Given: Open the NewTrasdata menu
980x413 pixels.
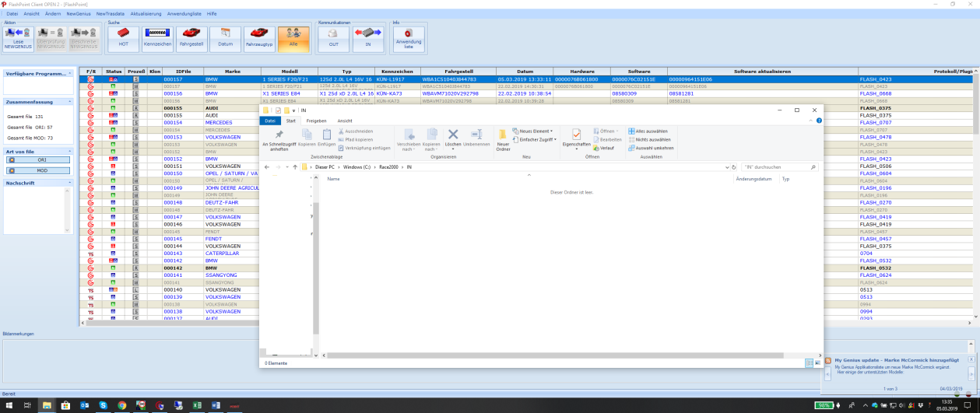Looking at the screenshot, I should pyautogui.click(x=111, y=14).
